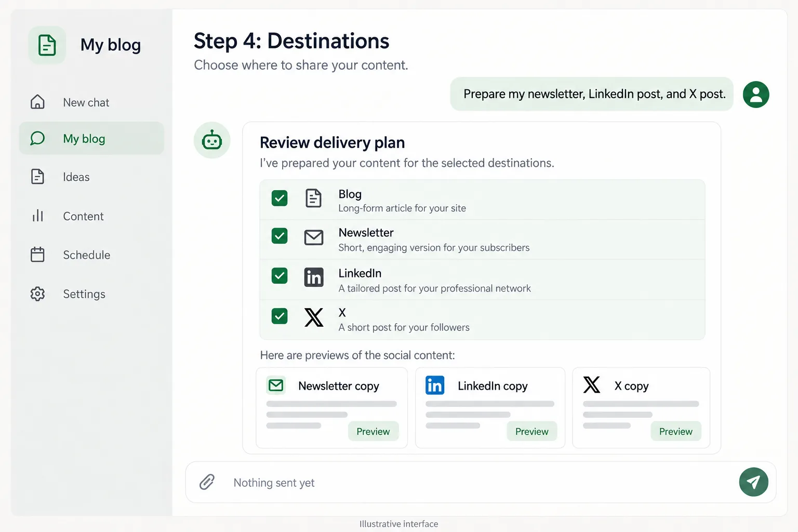Preview the LinkedIn copy

[531, 431]
